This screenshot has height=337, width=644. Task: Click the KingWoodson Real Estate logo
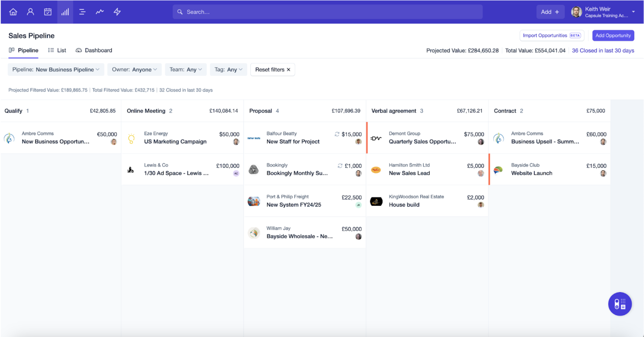pos(376,201)
